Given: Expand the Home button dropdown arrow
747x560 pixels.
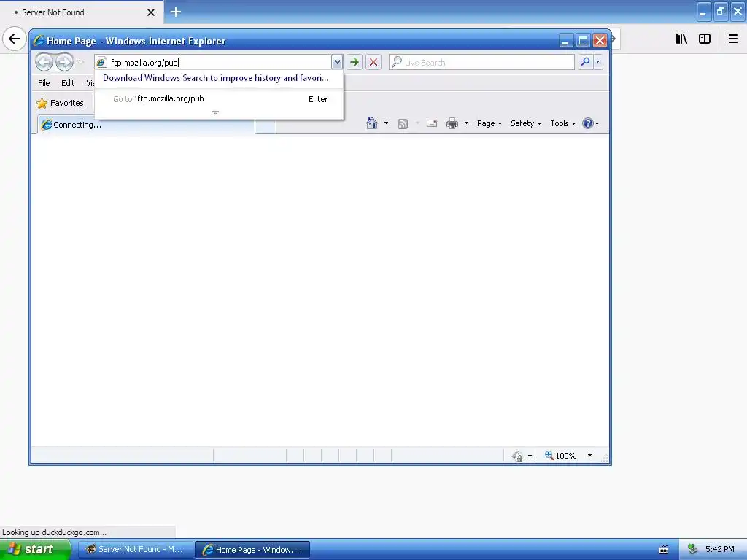Looking at the screenshot, I should click(x=386, y=123).
